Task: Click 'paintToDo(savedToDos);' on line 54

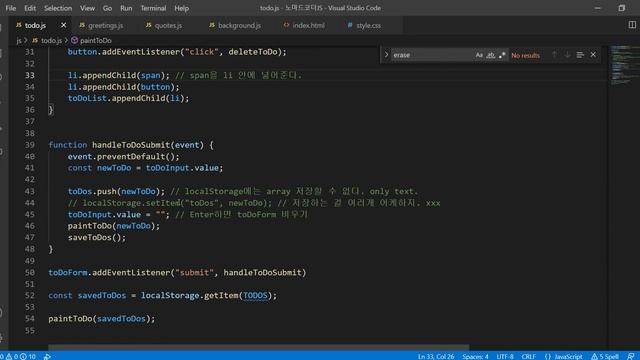Action: pos(102,319)
